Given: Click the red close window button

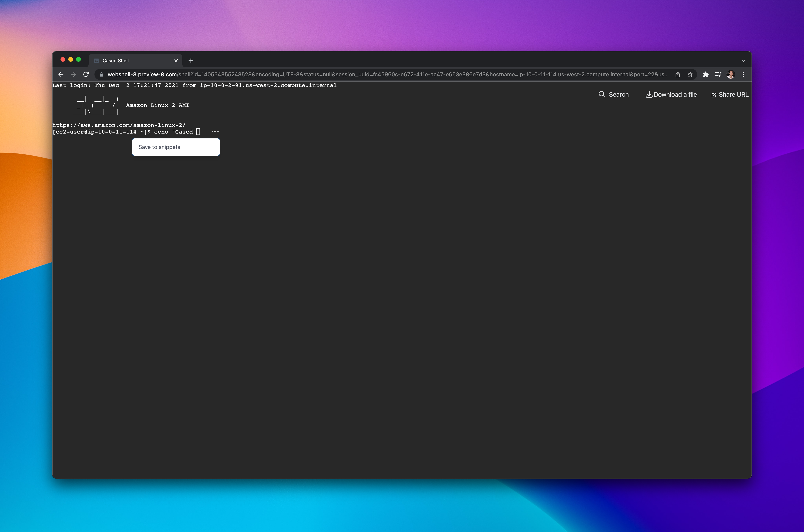Looking at the screenshot, I should coord(63,59).
